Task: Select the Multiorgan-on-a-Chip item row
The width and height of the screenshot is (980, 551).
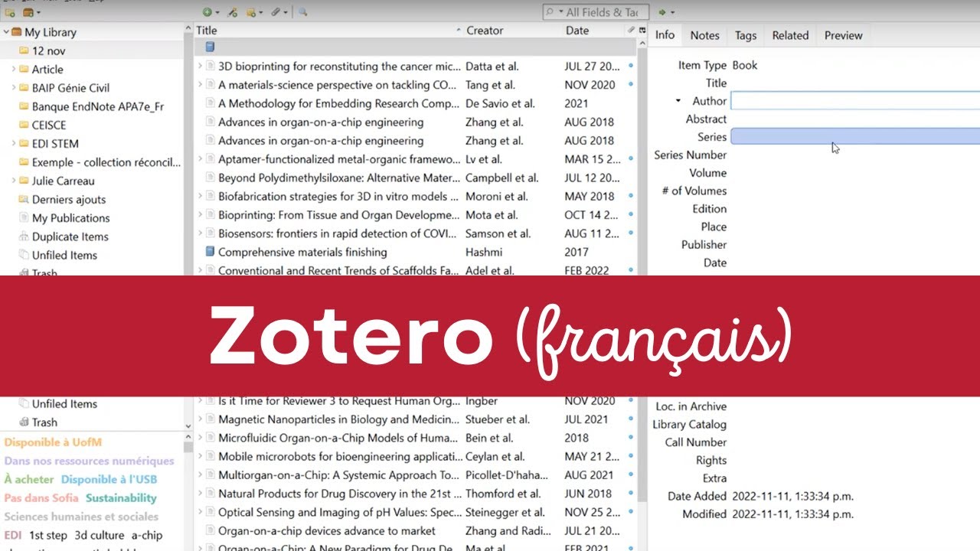Action: pyautogui.click(x=417, y=475)
